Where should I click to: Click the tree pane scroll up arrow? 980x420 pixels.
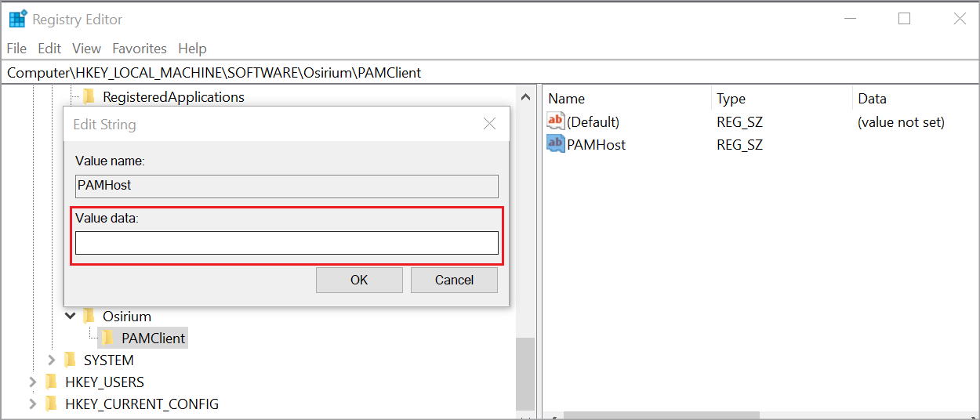525,96
